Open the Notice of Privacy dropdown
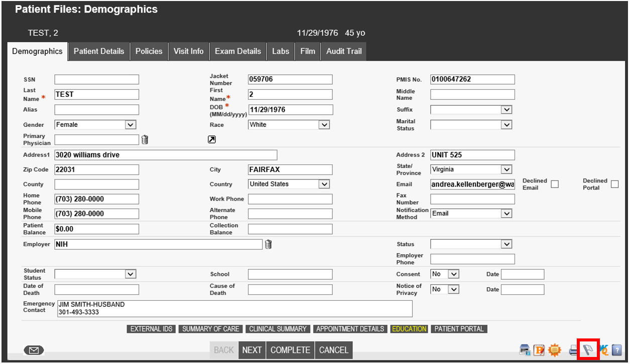The height and width of the screenshot is (364, 630). pyautogui.click(x=445, y=289)
